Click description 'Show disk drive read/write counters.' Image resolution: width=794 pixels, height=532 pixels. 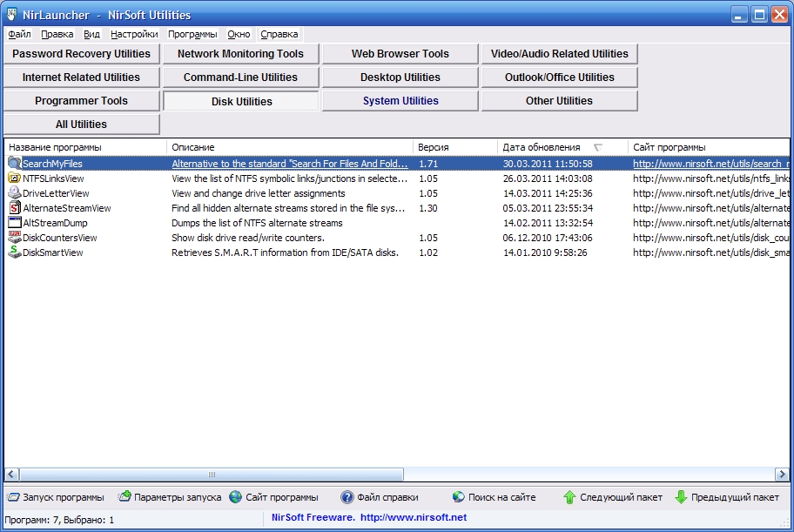click(248, 237)
